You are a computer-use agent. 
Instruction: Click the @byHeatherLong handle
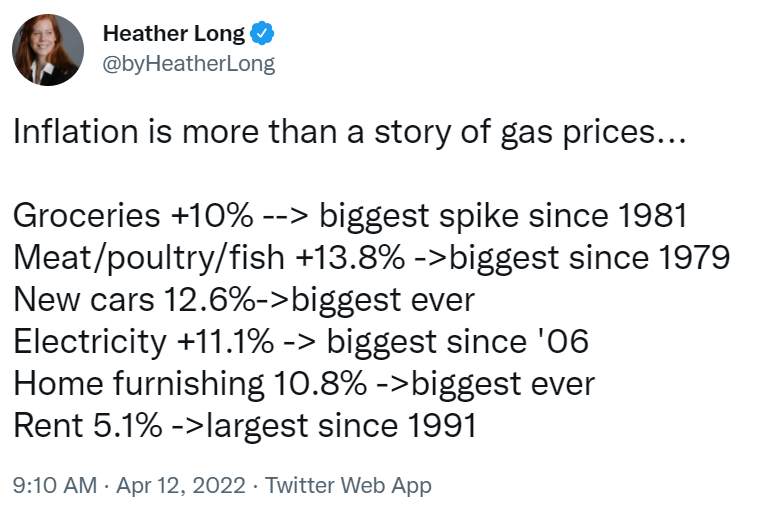pyautogui.click(x=188, y=64)
